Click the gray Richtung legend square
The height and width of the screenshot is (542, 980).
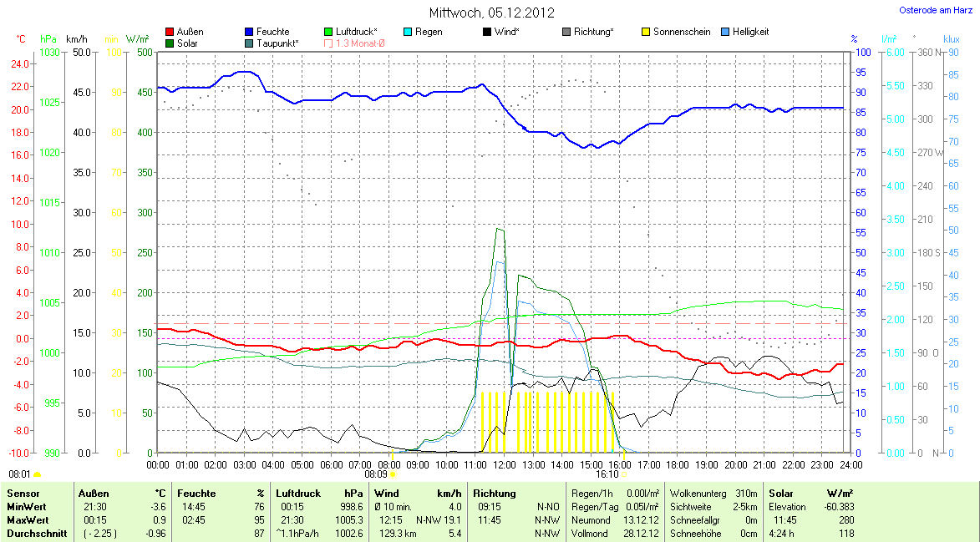566,32
